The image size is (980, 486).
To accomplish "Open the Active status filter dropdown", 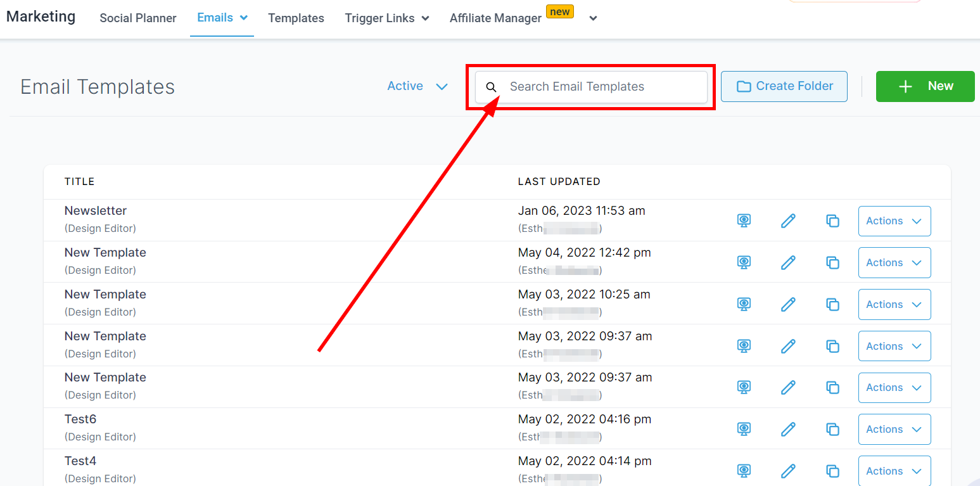I will (417, 86).
